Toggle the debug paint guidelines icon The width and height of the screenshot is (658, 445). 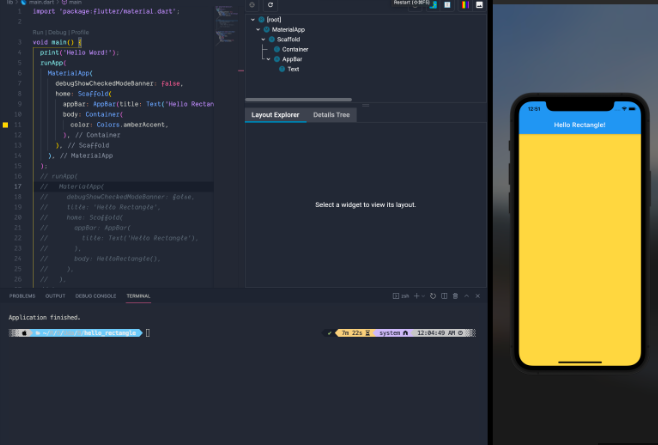447,5
